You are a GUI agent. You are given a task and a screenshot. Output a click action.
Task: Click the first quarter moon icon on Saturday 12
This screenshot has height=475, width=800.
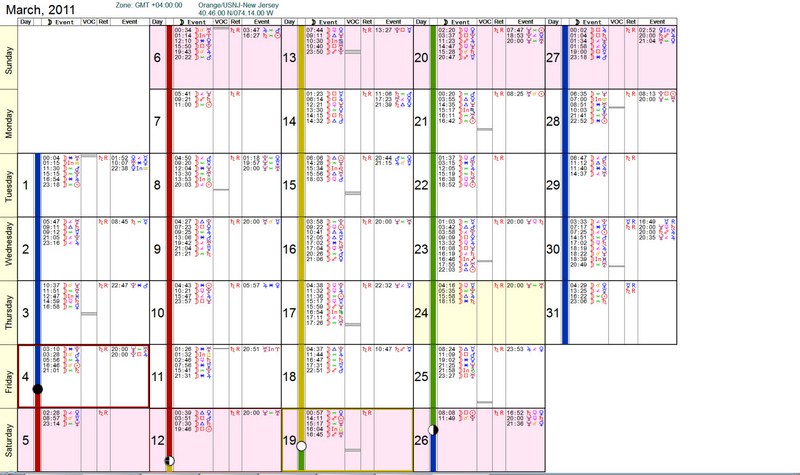(169, 459)
